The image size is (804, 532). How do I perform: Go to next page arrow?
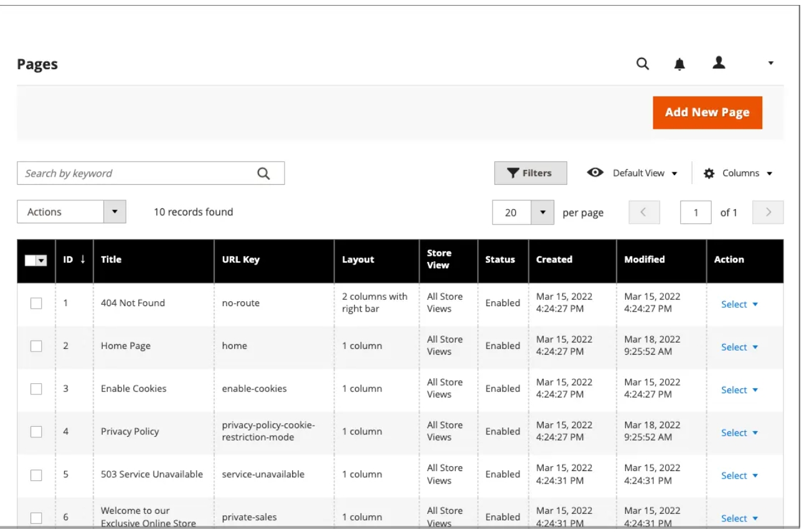pyautogui.click(x=768, y=212)
